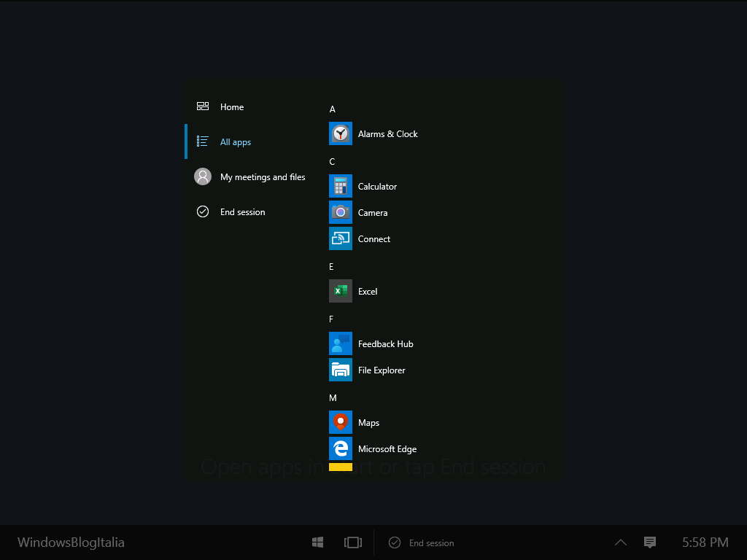The width and height of the screenshot is (747, 560).
Task: Click the 'File Explorer' app name
Action: (x=382, y=370)
